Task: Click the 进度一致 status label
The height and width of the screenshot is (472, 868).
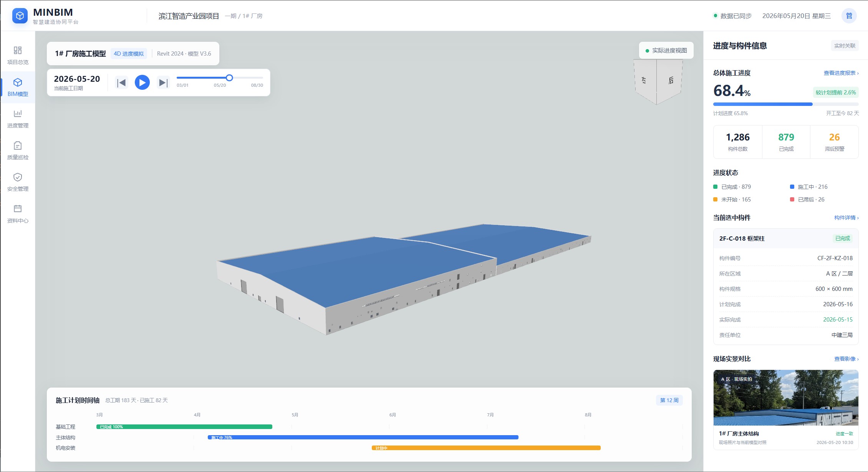Action: [844, 434]
